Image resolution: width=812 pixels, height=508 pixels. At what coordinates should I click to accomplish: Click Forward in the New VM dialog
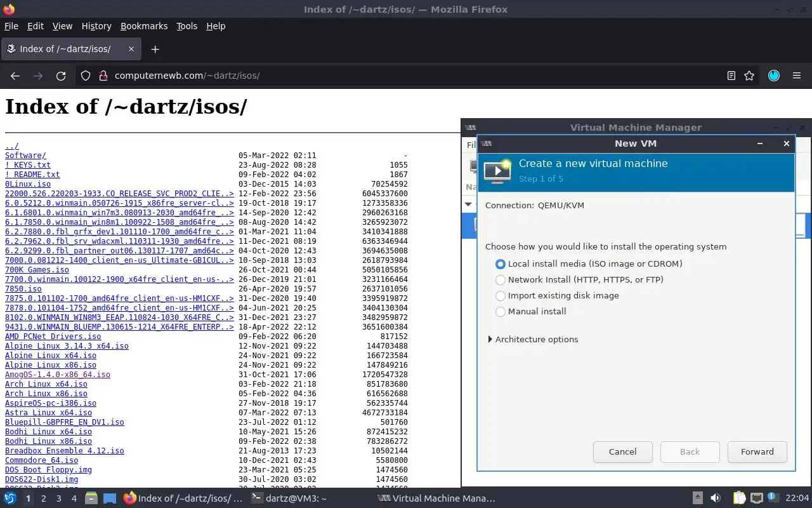pos(757,452)
